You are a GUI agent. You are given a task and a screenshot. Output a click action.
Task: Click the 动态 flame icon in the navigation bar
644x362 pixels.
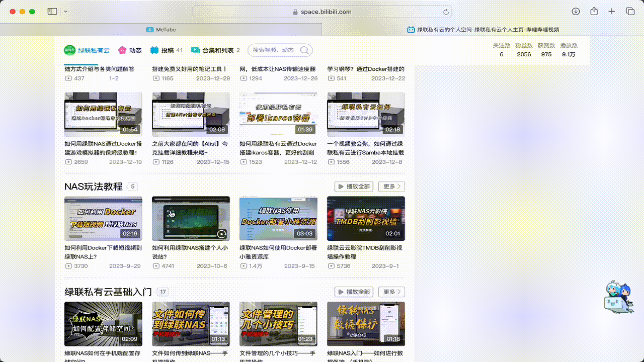click(x=122, y=50)
